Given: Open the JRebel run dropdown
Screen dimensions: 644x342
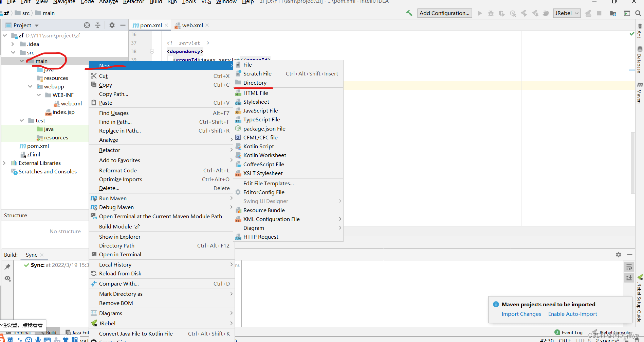Looking at the screenshot, I should click(x=567, y=13).
